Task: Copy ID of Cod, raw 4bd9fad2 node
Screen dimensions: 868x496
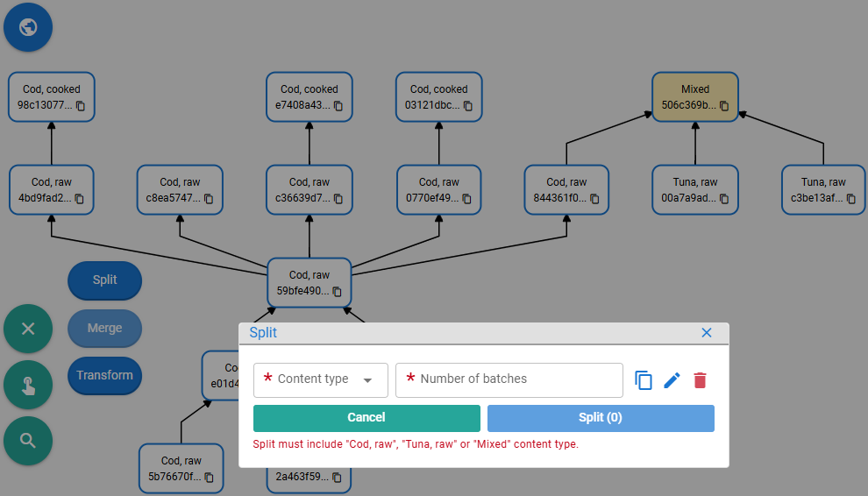Action: click(x=79, y=199)
